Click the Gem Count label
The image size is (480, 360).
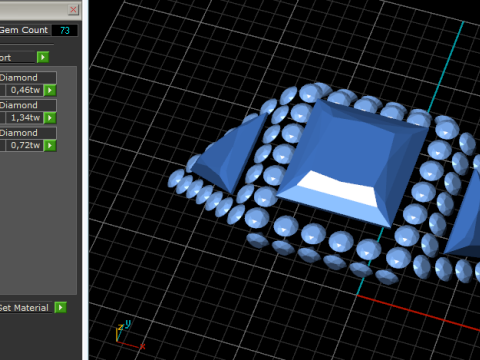pos(24,30)
